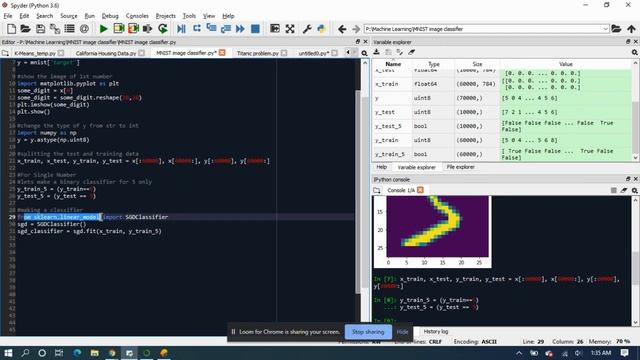This screenshot has width=640, height=360.
Task: Import data into the Variable explorer
Action: (376, 52)
